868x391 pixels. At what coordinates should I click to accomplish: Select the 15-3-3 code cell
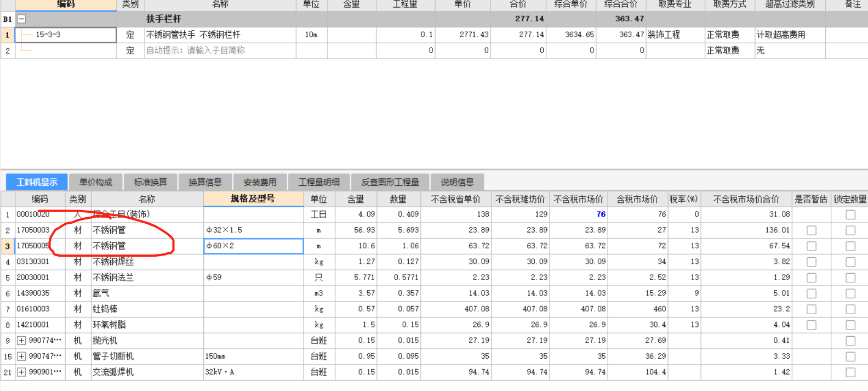tap(66, 35)
